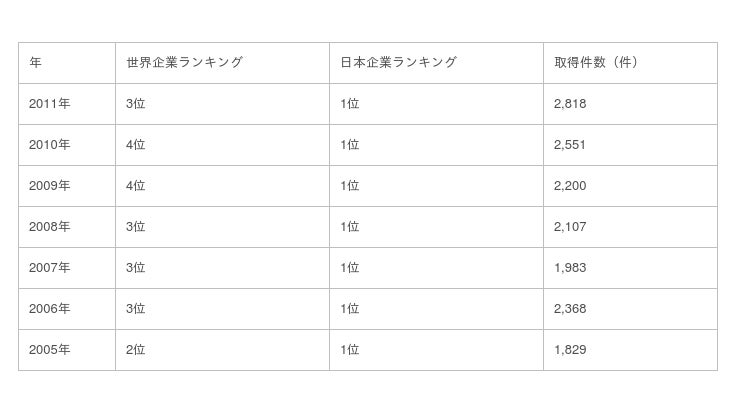Select the 2009年 row label
The height and width of the screenshot is (411, 740).
click(x=50, y=186)
